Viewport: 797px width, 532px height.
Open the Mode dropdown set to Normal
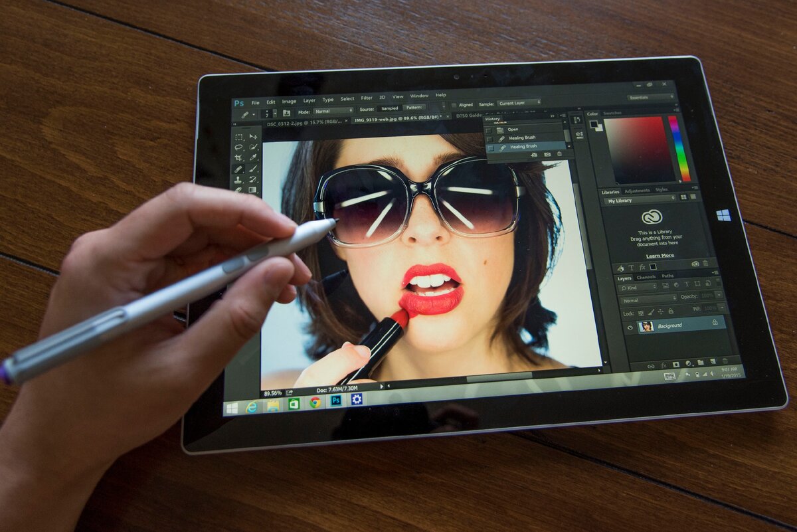tap(333, 111)
